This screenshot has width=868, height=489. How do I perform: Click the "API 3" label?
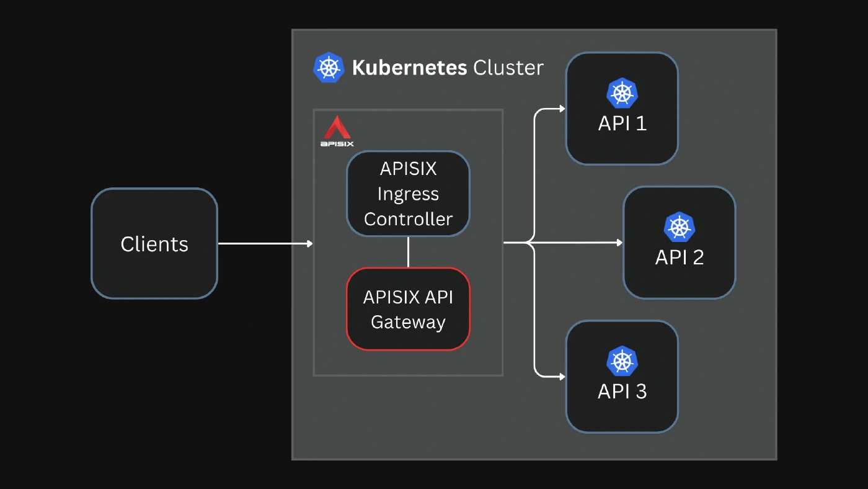coord(622,392)
